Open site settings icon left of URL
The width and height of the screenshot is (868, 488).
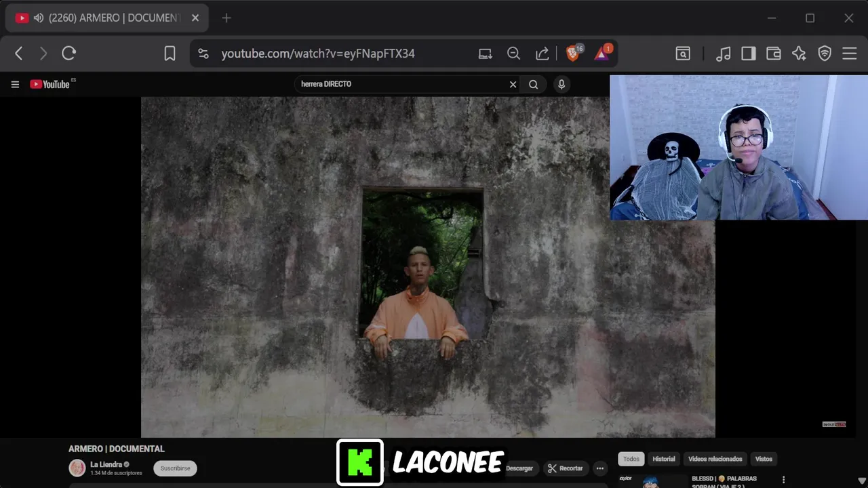(203, 54)
